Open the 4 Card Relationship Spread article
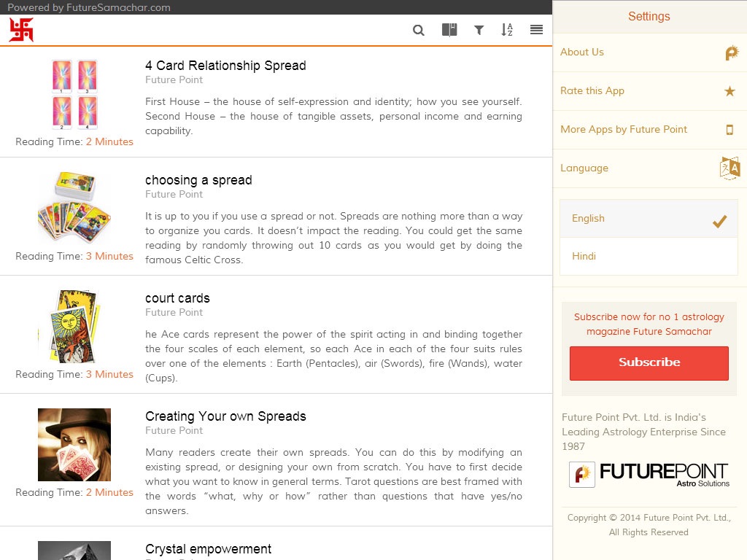Image resolution: width=747 pixels, height=560 pixels. [225, 66]
